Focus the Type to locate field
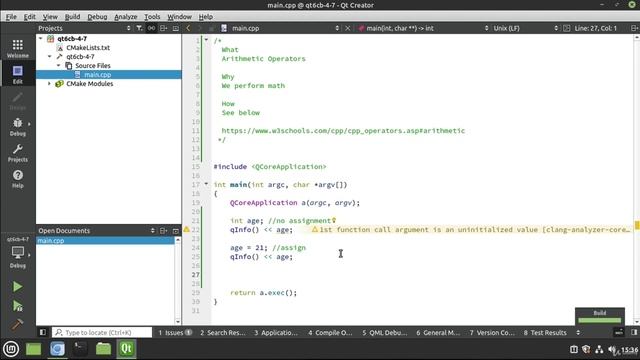The height and width of the screenshot is (360, 640). click(102, 332)
